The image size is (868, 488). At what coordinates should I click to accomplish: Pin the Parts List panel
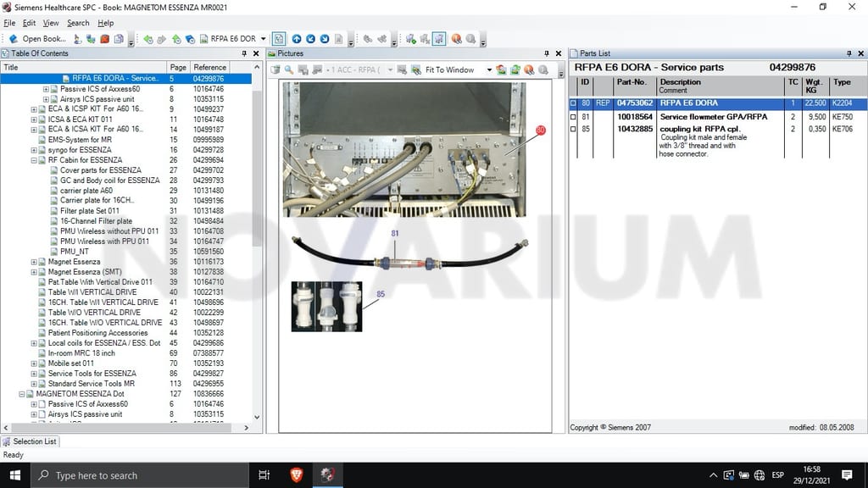click(849, 53)
